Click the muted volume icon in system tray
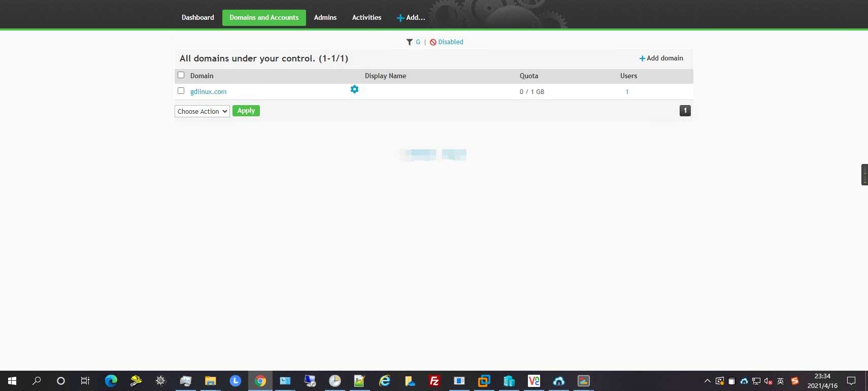Image resolution: width=868 pixels, height=391 pixels. point(768,381)
